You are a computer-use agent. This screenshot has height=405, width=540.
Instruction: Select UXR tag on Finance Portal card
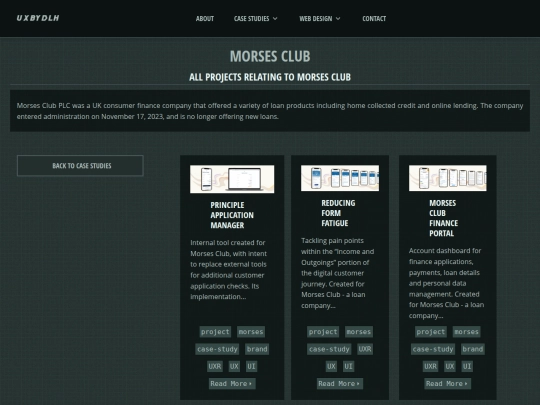click(x=430, y=366)
